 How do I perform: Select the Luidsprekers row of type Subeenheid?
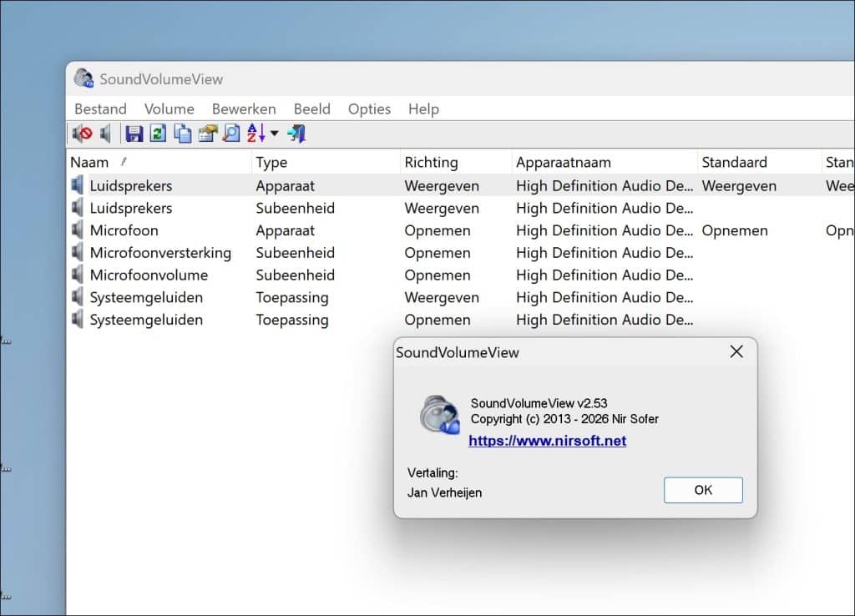point(461,208)
